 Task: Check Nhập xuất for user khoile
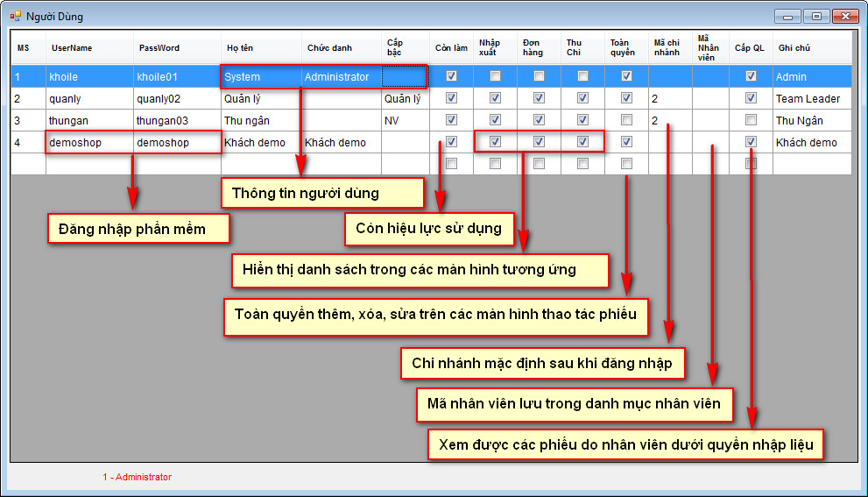click(495, 76)
